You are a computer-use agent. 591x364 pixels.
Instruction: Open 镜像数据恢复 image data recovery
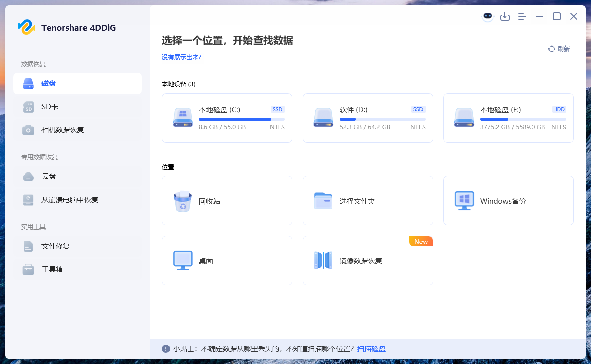367,260
